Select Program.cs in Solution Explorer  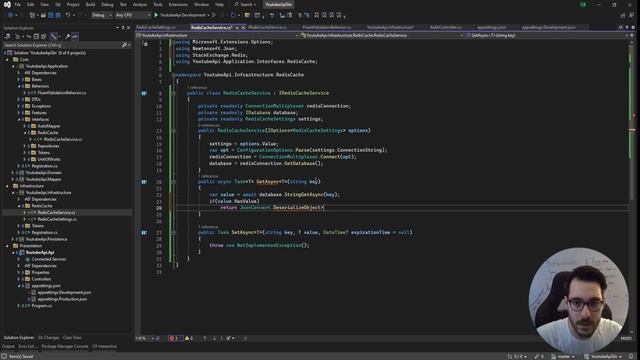[42, 306]
